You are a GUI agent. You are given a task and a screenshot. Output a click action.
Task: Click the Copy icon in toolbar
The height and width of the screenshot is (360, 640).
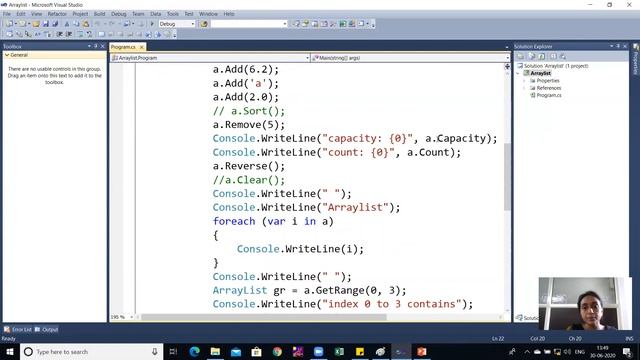tap(76, 24)
